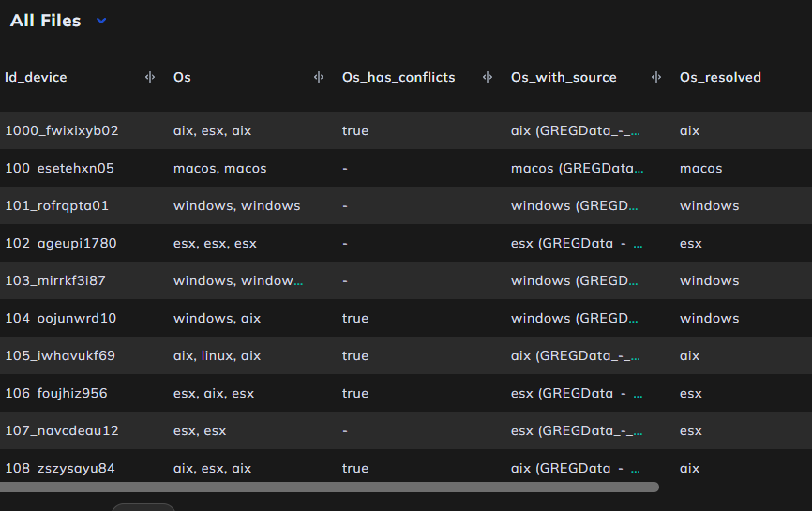The image size is (812, 511).
Task: Click the All Files title
Action: click(46, 21)
